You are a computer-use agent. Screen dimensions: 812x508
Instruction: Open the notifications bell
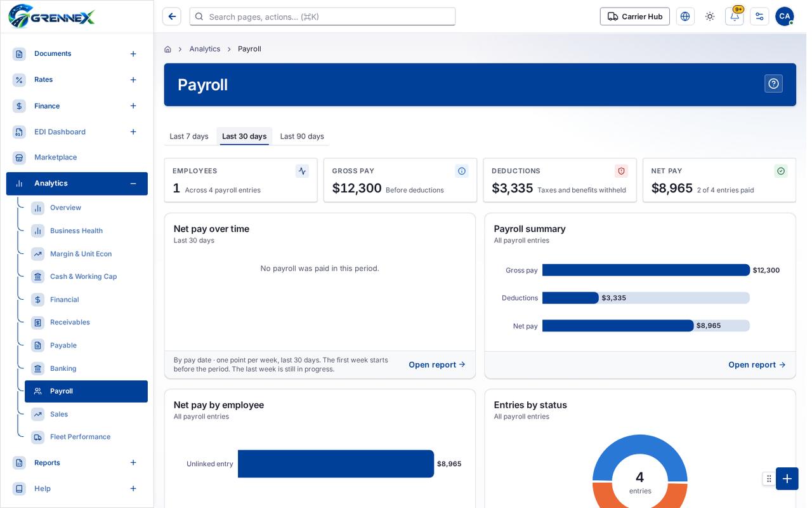[x=735, y=17]
